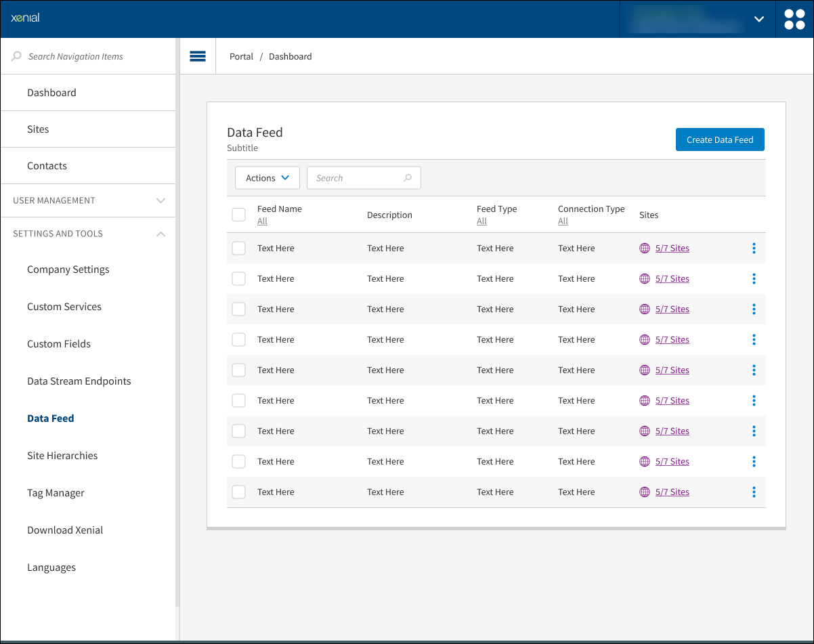The height and width of the screenshot is (644, 814).
Task: Go to Data Stream Endpoints in sidebar
Action: tap(79, 381)
